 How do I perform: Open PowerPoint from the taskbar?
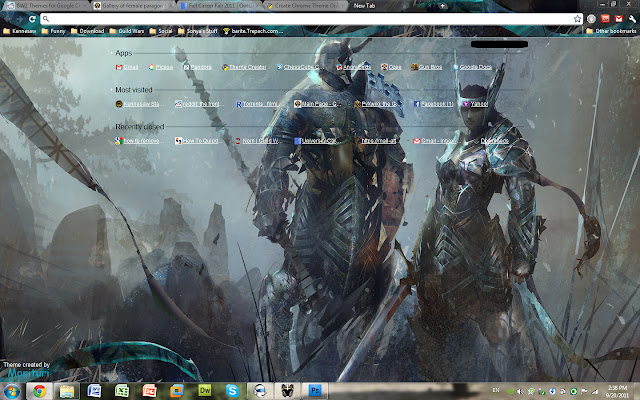click(149, 391)
